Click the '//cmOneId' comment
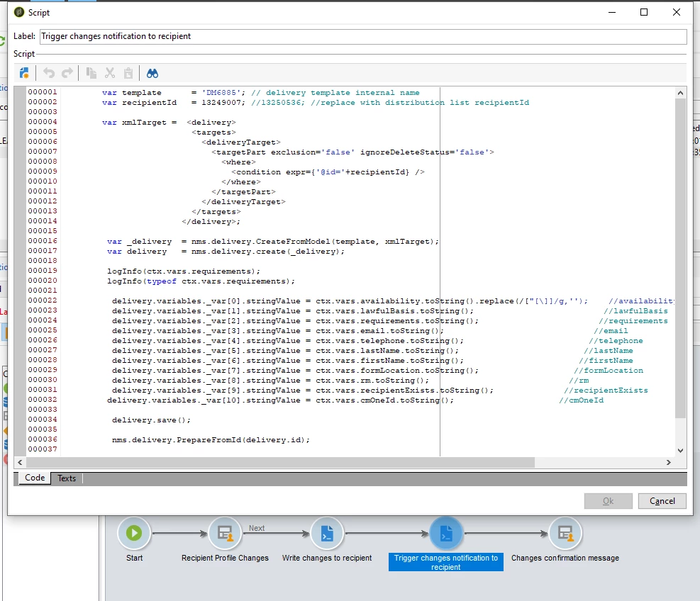Viewport: 700px width, 601px height. [582, 400]
